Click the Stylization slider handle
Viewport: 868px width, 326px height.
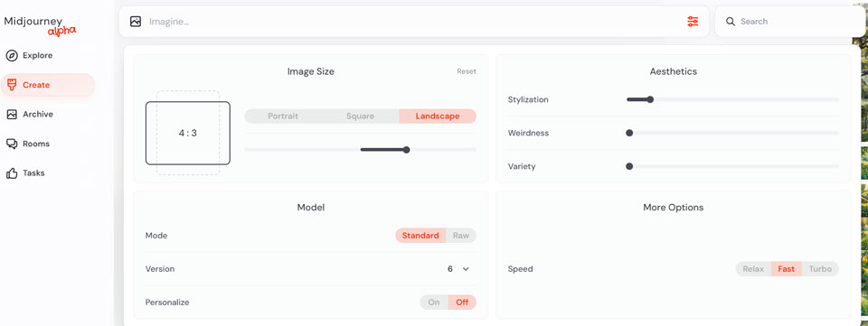point(650,99)
